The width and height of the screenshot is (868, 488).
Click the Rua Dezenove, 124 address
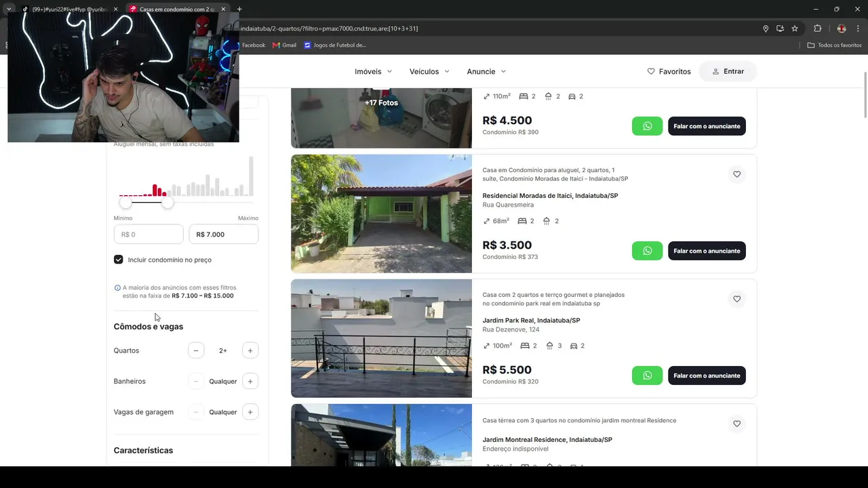pos(511,329)
